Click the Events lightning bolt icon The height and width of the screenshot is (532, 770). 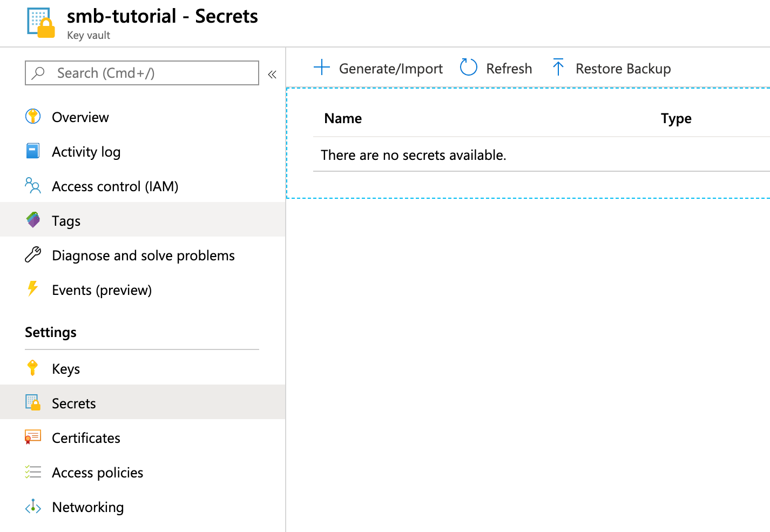point(33,289)
